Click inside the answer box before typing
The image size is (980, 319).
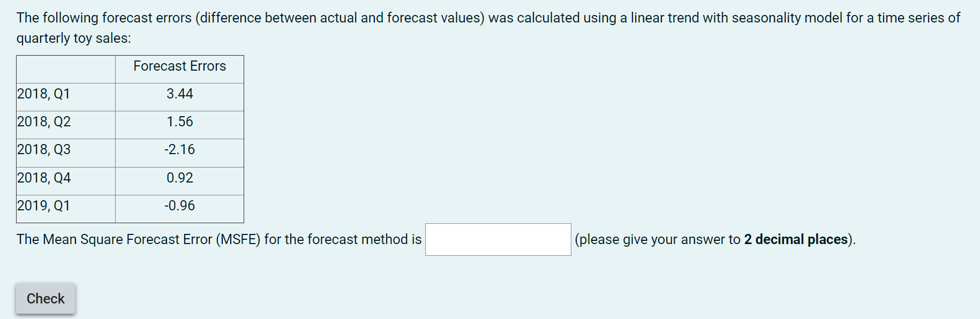pos(497,239)
